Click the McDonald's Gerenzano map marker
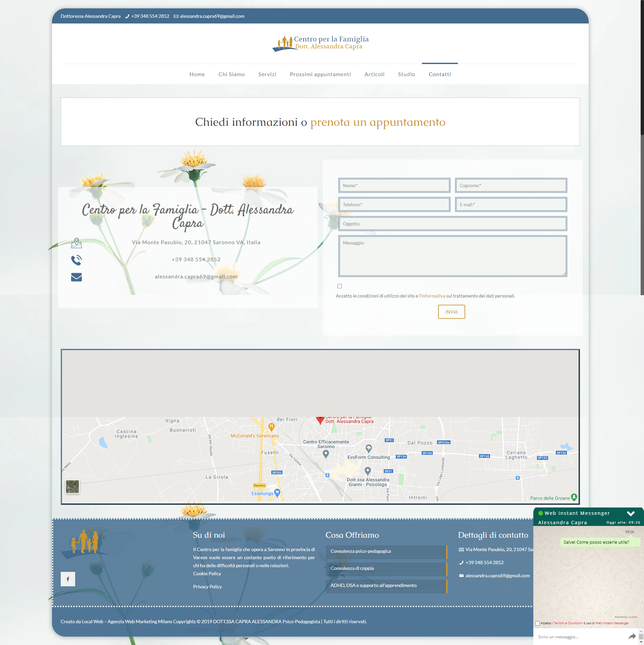Viewport: 644px width, 645px height. coord(271,427)
